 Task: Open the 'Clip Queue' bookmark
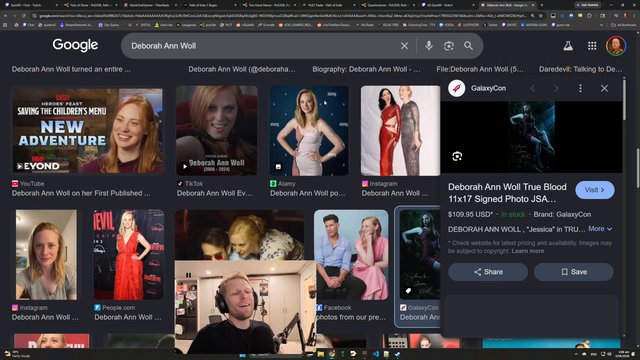coord(109,25)
